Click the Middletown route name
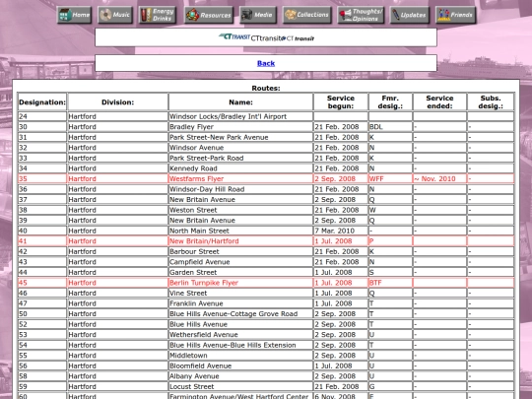Image resolution: width=532 pixels, height=399 pixels. (x=188, y=356)
